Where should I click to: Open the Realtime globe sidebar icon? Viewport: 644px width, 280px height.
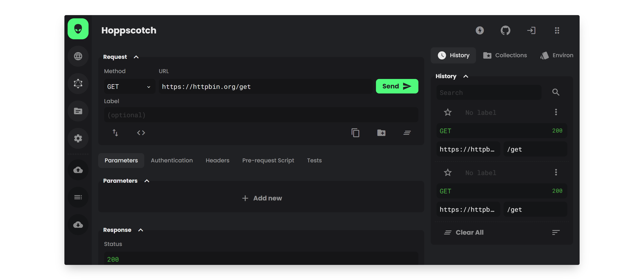pos(78,56)
